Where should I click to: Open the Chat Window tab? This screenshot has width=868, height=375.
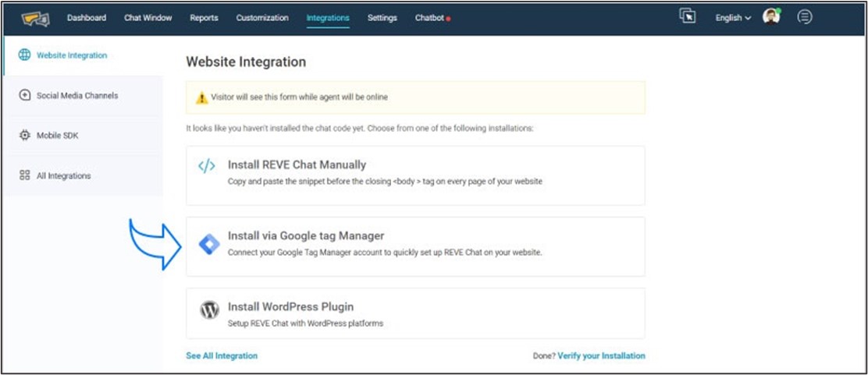tap(148, 18)
